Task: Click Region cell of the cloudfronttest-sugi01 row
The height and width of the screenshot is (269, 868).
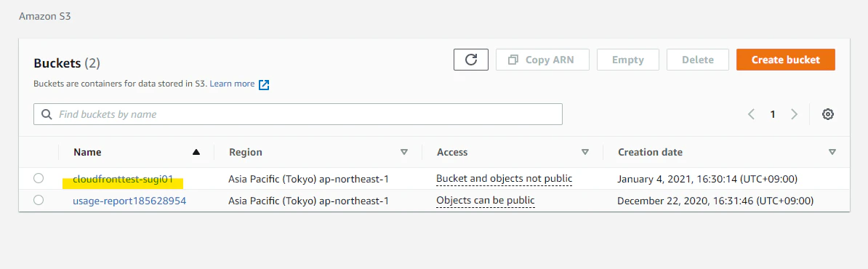Action: (x=308, y=180)
